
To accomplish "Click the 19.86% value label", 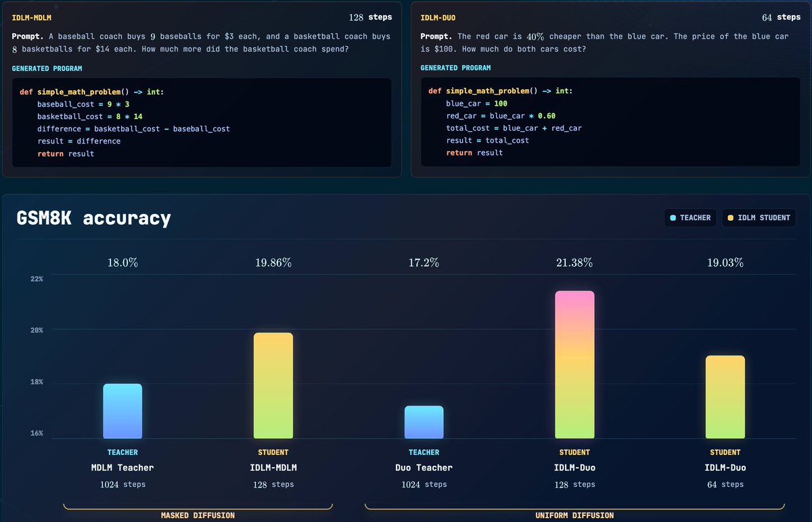I will click(x=273, y=263).
